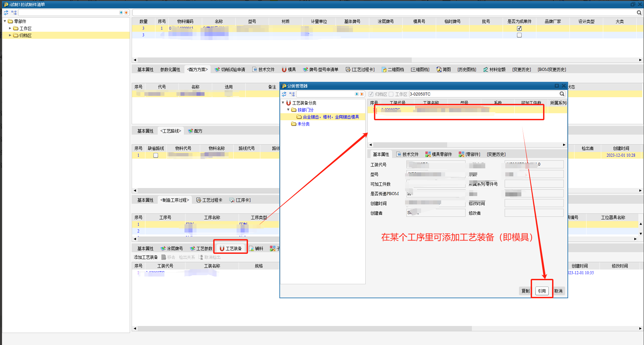Collapse the 零部件 root node
644x345 pixels.
click(x=5, y=21)
